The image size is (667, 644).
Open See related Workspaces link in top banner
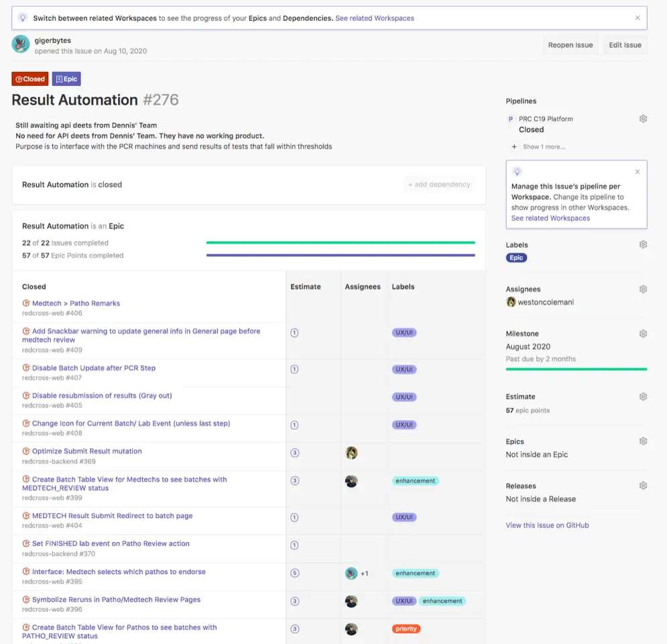374,18
